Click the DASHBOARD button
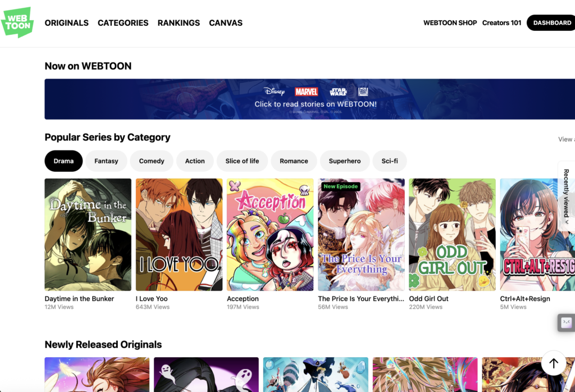 point(551,22)
